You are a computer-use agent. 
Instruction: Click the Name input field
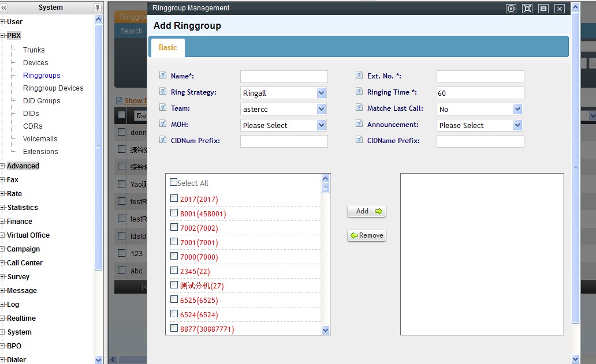284,77
